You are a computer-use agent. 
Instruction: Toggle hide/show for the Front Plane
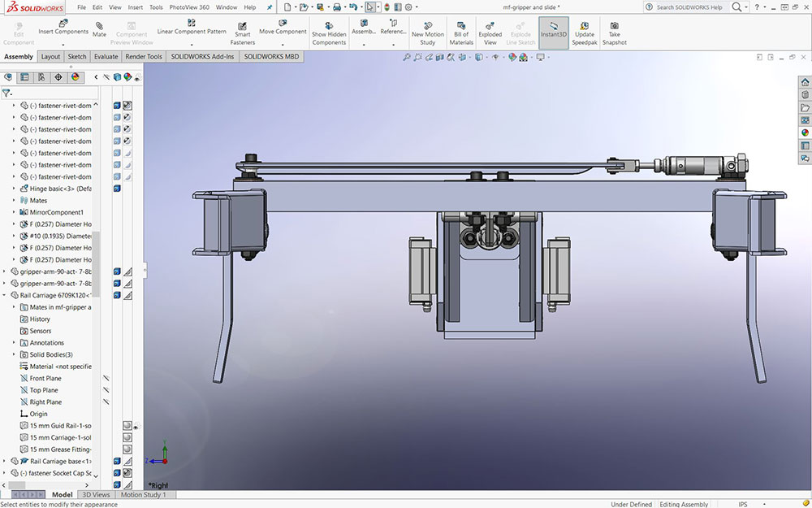pos(106,378)
